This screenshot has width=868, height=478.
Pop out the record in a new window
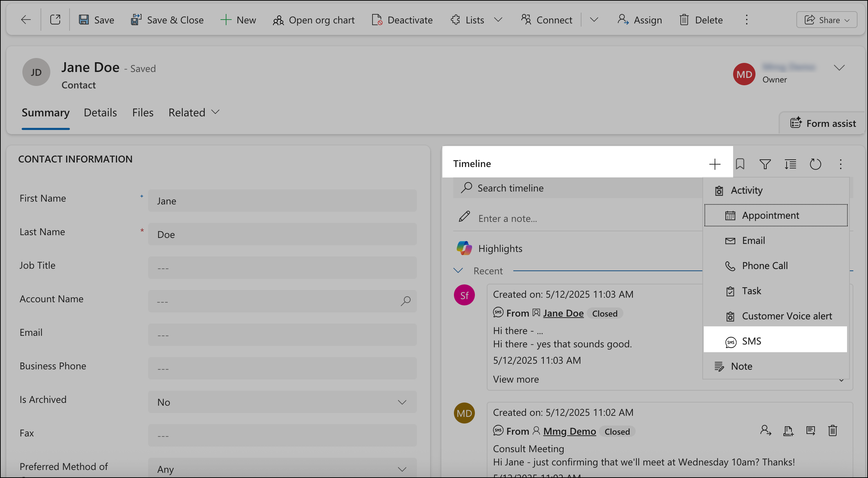(x=56, y=20)
